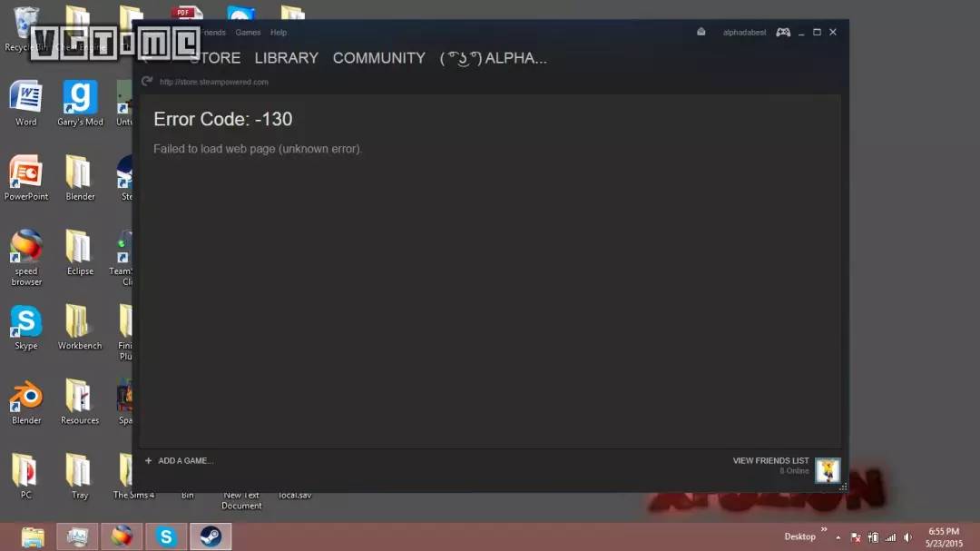Open the alphadabest account menu
980x551 pixels.
click(x=744, y=33)
